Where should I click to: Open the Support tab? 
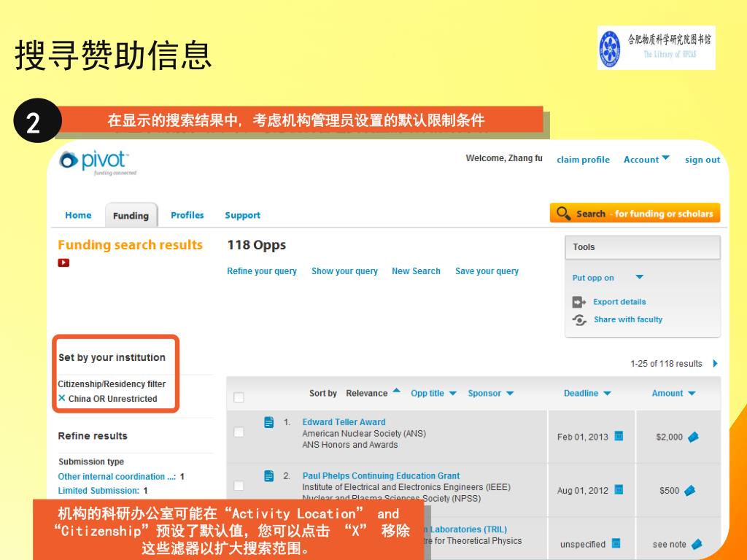tap(242, 215)
